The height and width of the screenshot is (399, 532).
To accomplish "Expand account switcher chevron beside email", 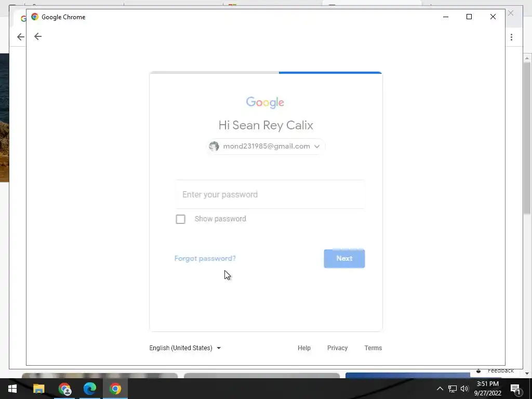I will click(317, 147).
